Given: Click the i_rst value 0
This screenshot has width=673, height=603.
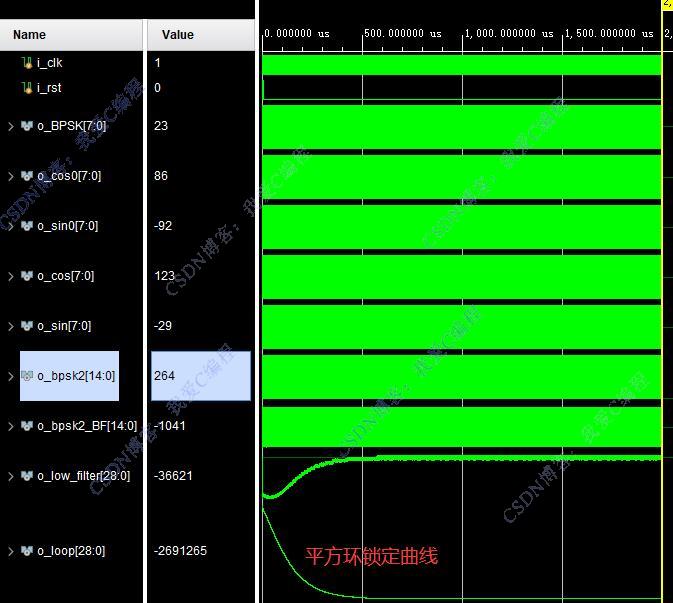Looking at the screenshot, I should pos(158,88).
